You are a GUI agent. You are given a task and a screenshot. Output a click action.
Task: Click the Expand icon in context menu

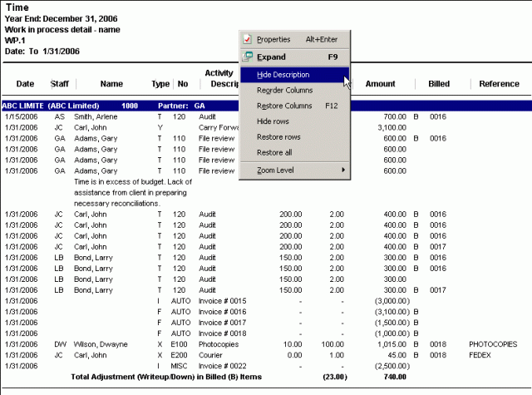click(247, 57)
